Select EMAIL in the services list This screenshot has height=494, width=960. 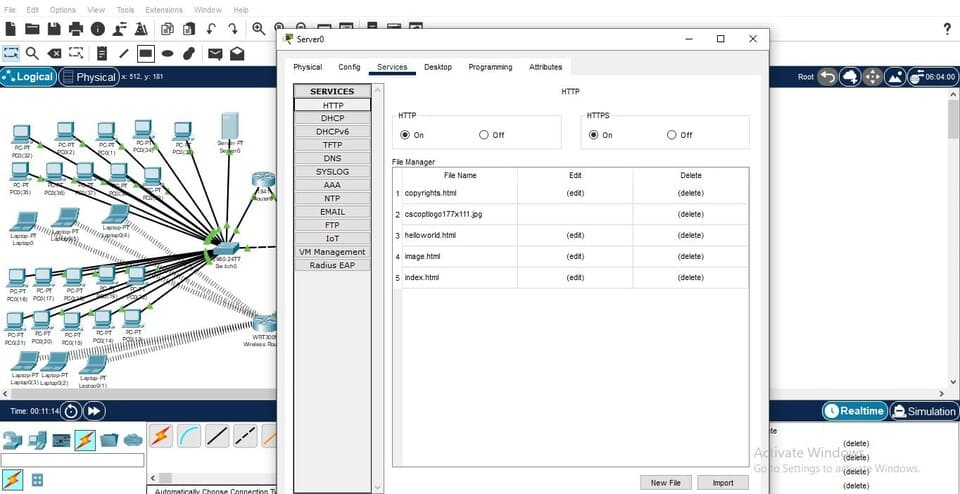coord(332,212)
